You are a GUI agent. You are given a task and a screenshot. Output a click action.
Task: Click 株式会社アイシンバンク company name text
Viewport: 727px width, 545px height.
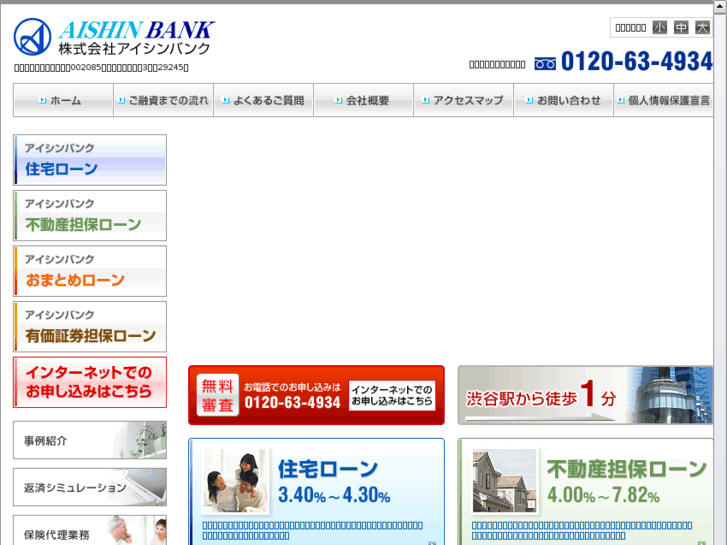(x=134, y=48)
